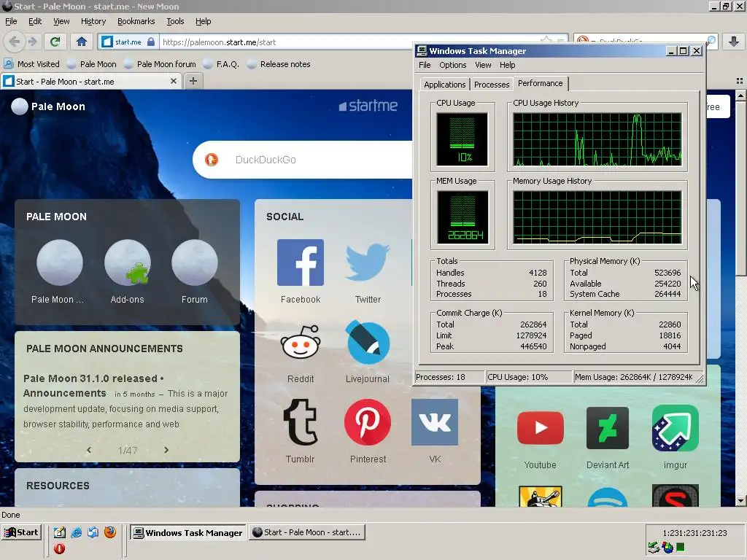The width and height of the screenshot is (747, 560).
Task: Open Task Manager View menu
Action: click(x=483, y=65)
